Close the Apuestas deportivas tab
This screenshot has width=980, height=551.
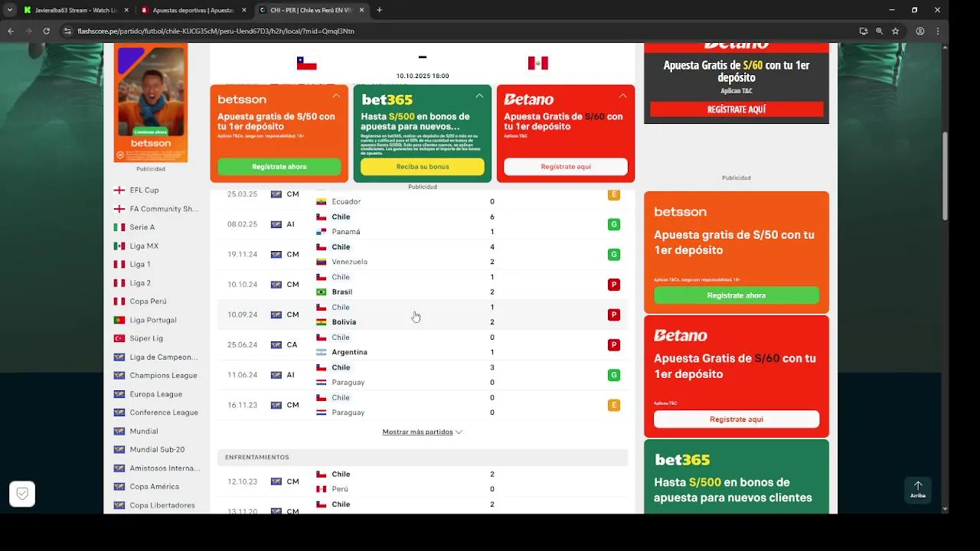coord(243,10)
